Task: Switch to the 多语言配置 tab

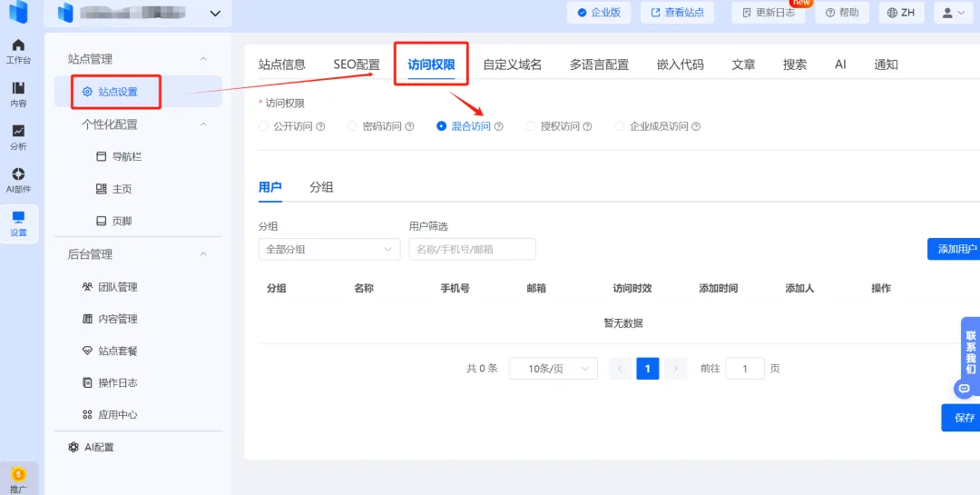Action: tap(599, 64)
